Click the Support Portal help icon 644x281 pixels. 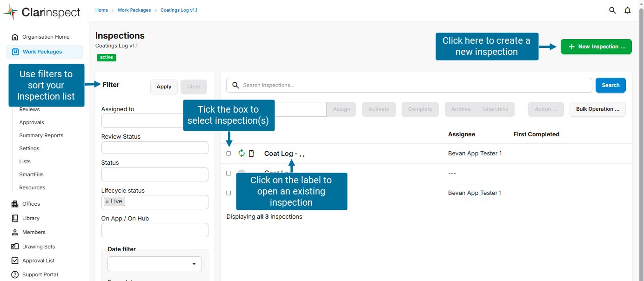(15, 274)
